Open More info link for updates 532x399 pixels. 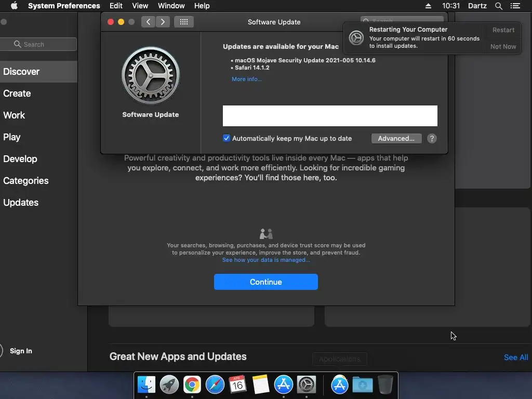tap(247, 79)
